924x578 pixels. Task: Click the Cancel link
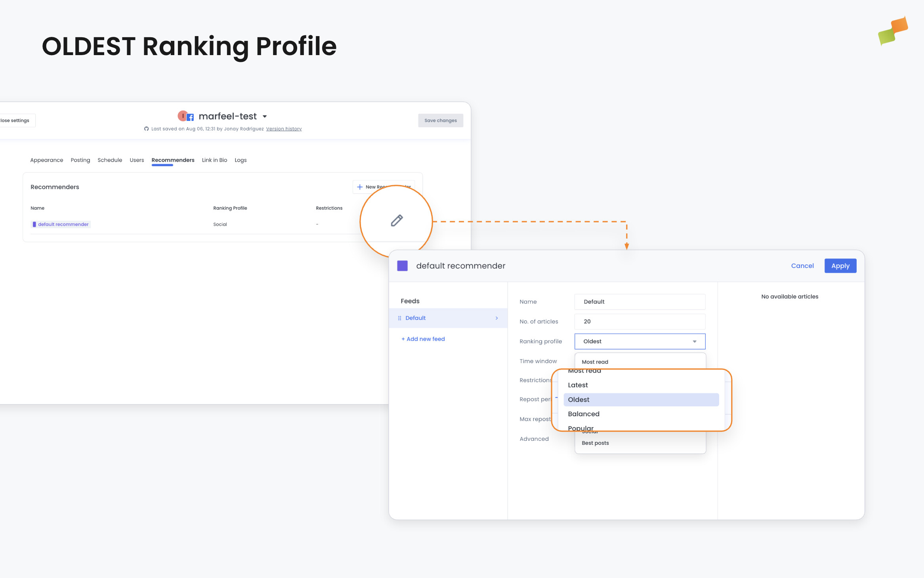click(x=802, y=266)
